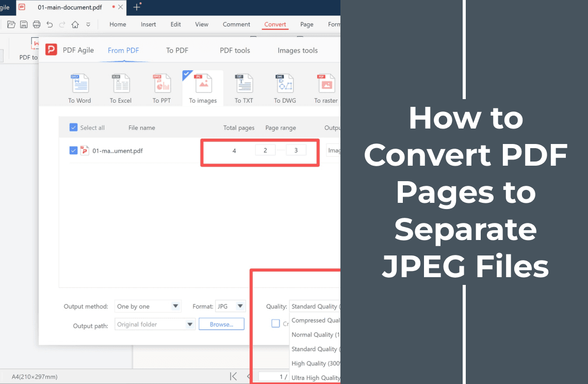Open the Convert menu
588x384 pixels.
click(275, 24)
